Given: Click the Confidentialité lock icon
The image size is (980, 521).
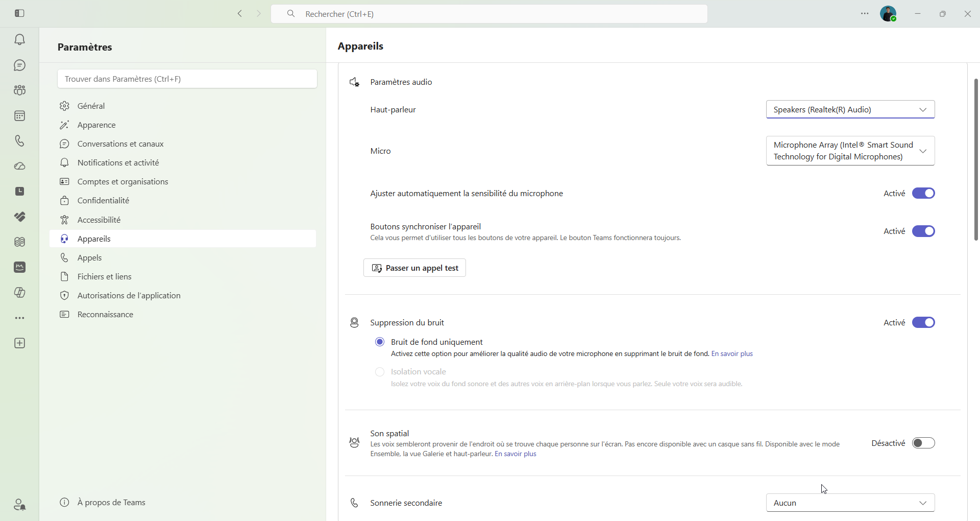Looking at the screenshot, I should (64, 201).
